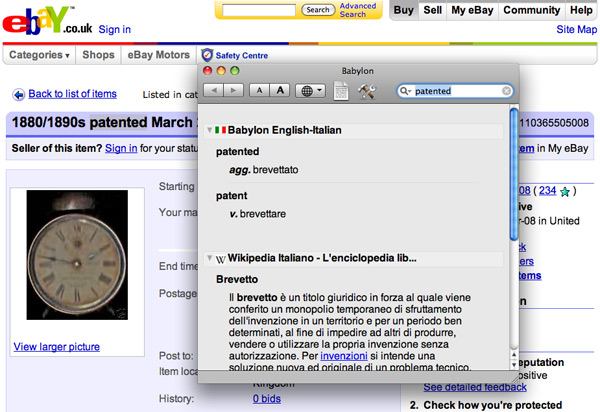Screen dimensions: 600x412
Task: Decrease Babylon text size with small A
Action: (259, 91)
